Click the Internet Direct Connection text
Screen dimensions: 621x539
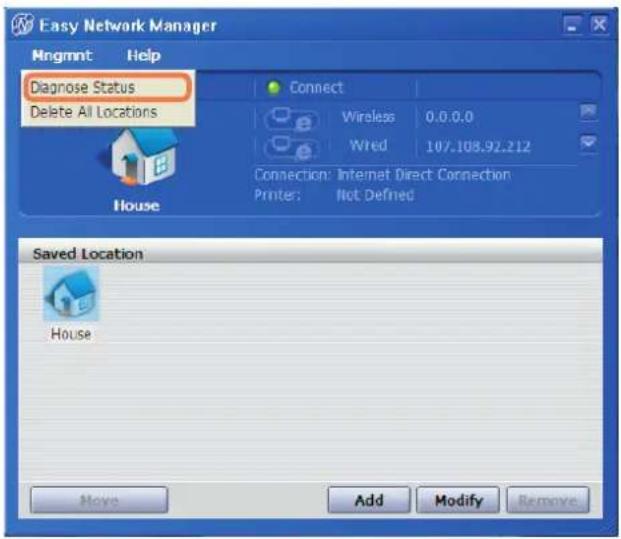423,175
